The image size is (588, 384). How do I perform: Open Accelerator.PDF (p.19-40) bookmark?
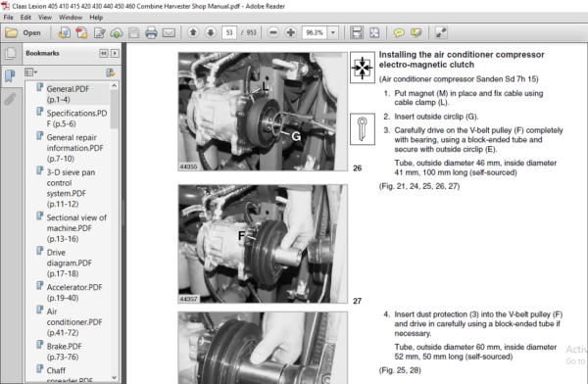(74, 293)
